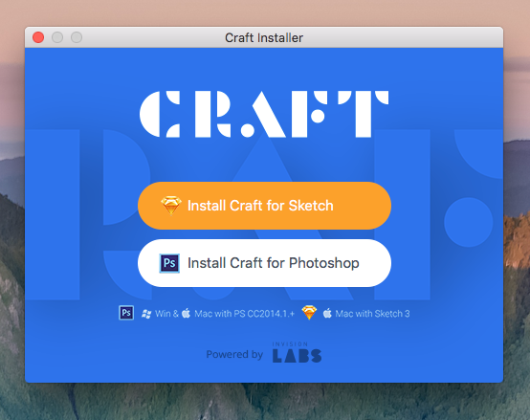Click the 'Mac with PS CC2014.1.+' text
This screenshot has height=420, width=530.
click(244, 314)
